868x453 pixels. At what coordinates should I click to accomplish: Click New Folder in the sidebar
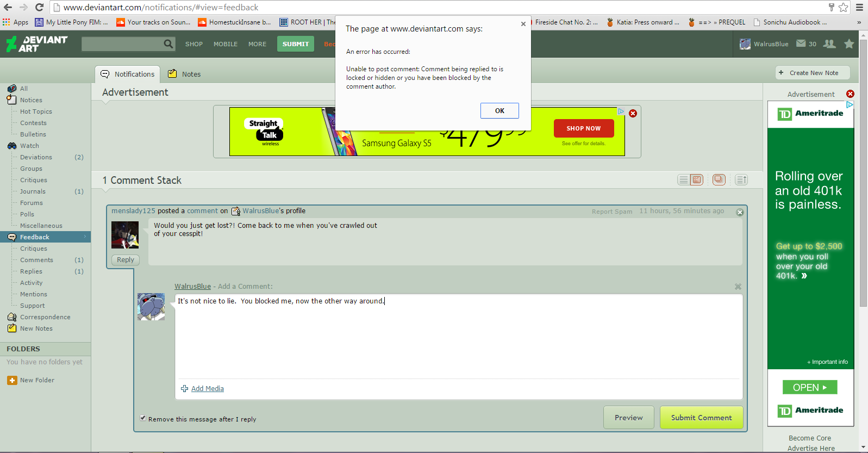(37, 380)
